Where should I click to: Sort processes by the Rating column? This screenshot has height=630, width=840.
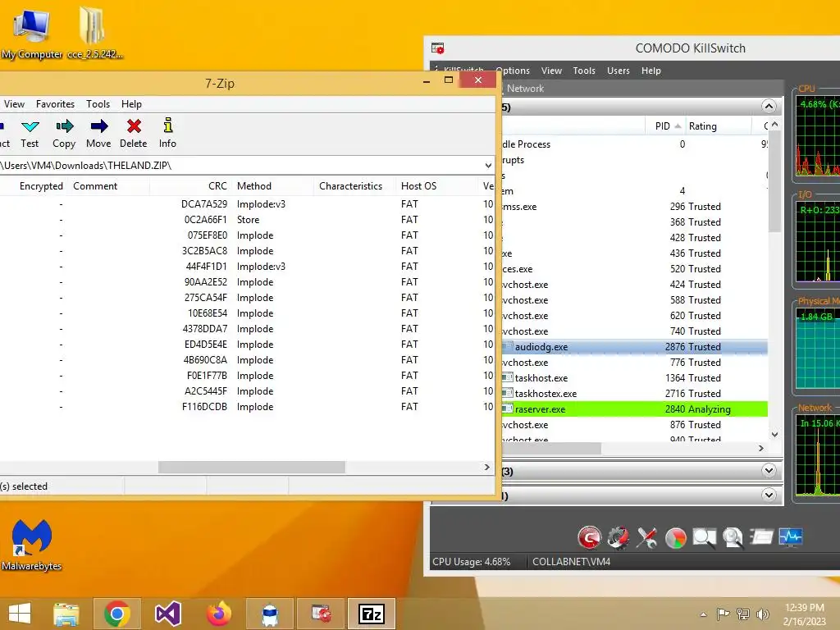click(718, 126)
